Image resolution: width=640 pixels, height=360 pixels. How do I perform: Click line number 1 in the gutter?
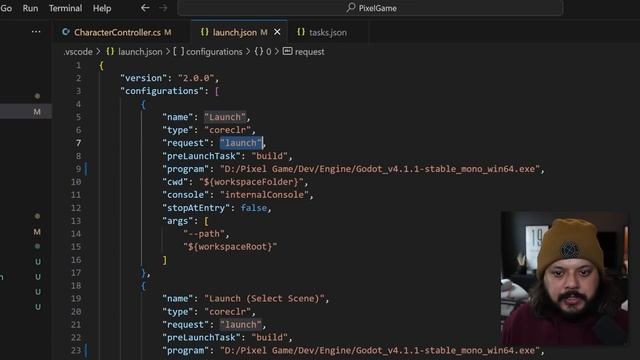coord(78,65)
